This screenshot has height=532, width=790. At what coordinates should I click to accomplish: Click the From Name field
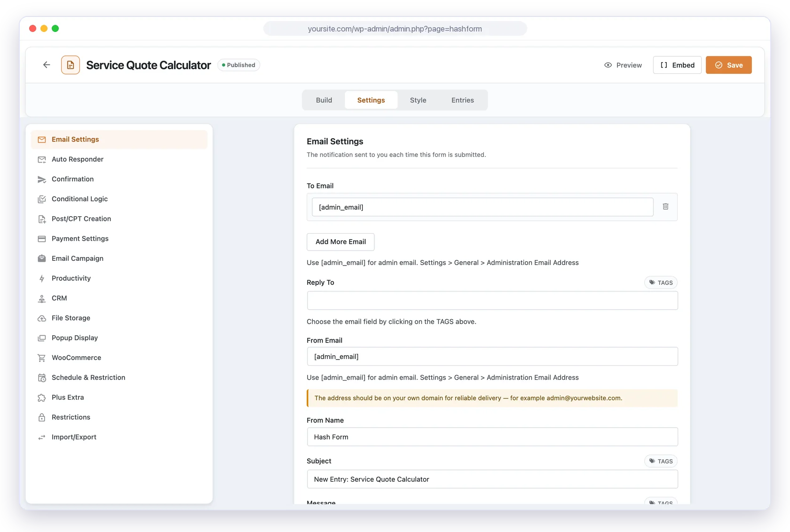(492, 437)
